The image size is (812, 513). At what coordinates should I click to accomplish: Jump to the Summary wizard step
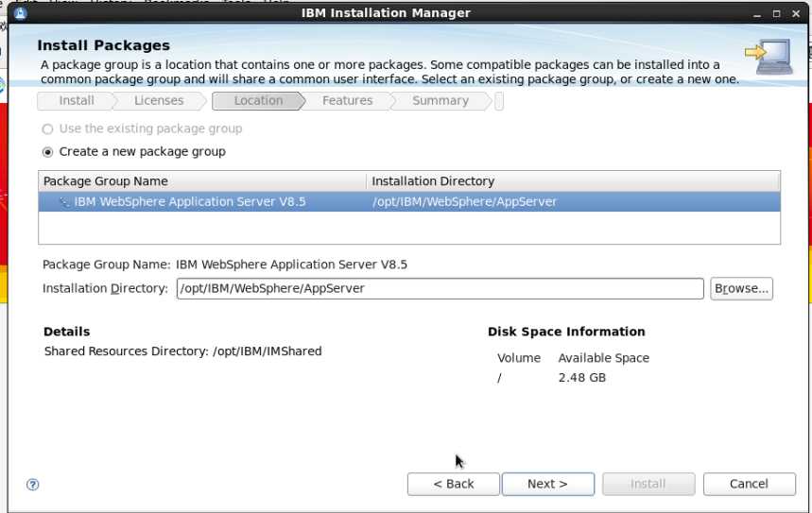440,101
